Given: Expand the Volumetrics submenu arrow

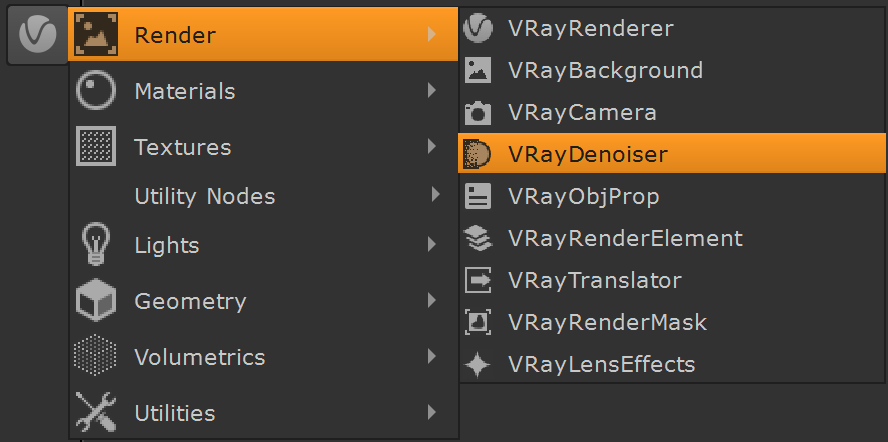Looking at the screenshot, I should pyautogui.click(x=432, y=356).
